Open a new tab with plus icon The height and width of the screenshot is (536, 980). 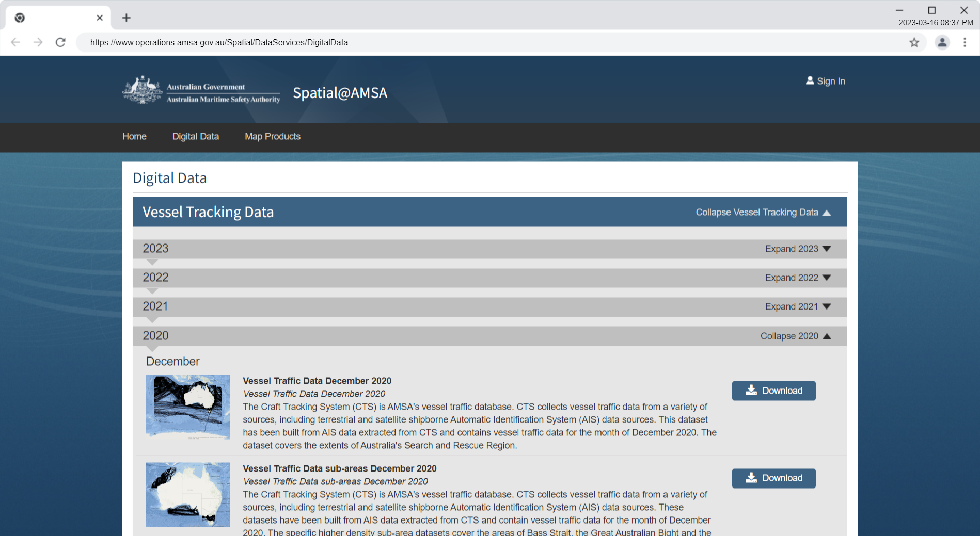point(127,18)
